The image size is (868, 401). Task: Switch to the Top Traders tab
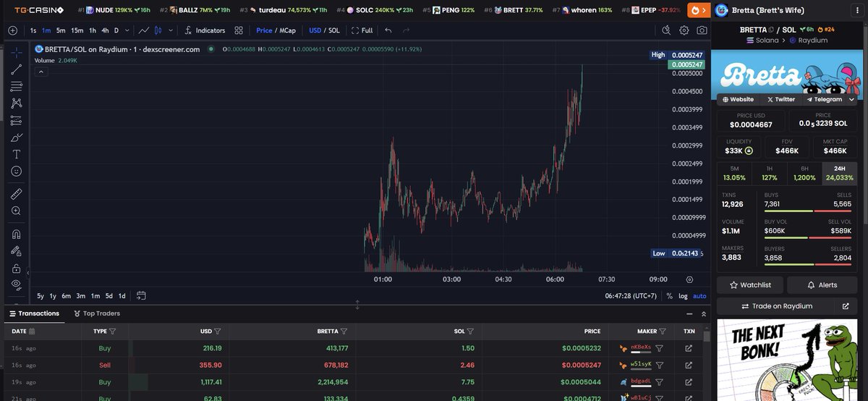(96, 313)
